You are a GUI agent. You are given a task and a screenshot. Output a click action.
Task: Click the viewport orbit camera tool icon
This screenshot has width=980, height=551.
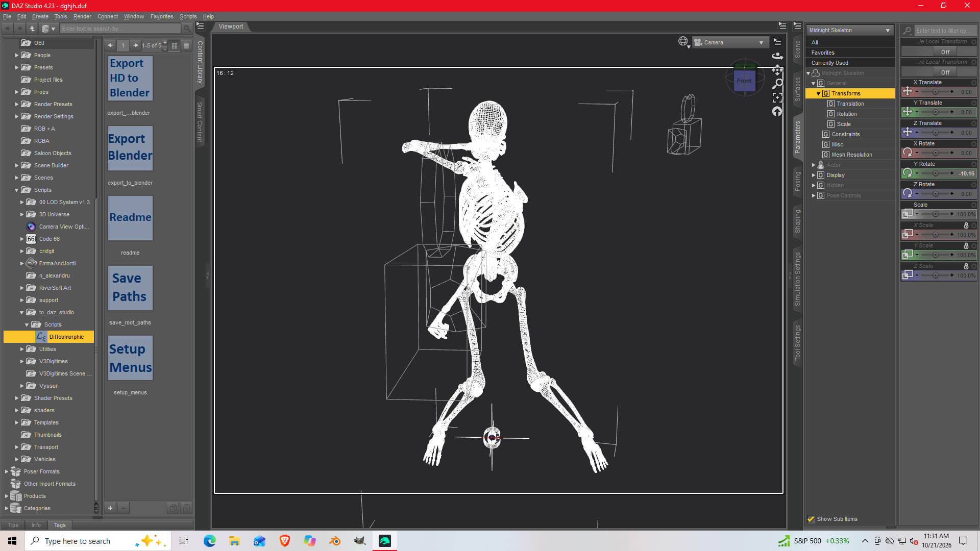pos(777,56)
